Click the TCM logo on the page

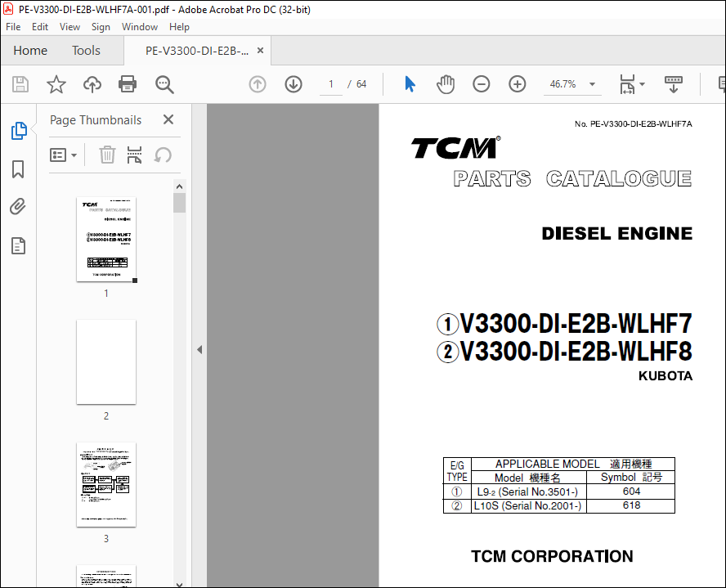click(455, 148)
